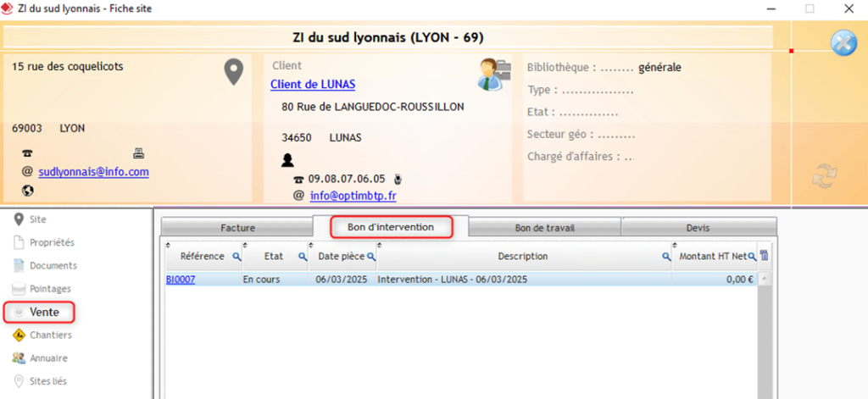Click the sudlyonnais@info.com email link

tap(93, 172)
